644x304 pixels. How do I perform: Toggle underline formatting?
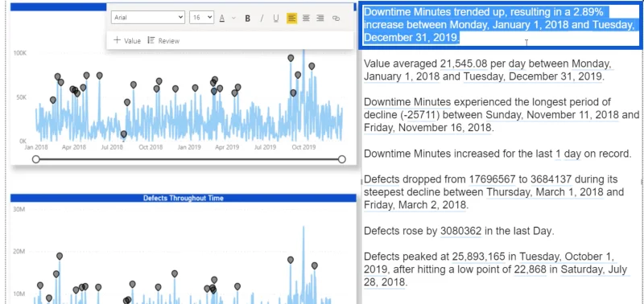tap(276, 18)
